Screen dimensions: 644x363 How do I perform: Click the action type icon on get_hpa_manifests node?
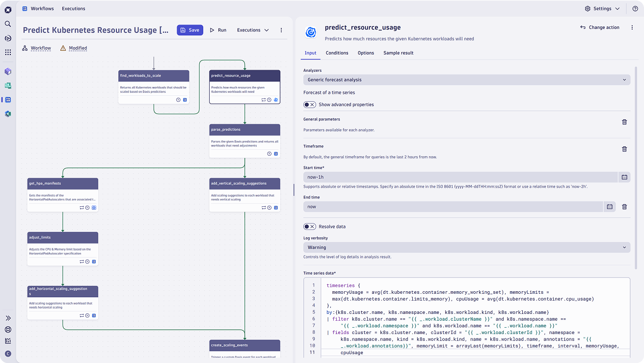pos(94,208)
